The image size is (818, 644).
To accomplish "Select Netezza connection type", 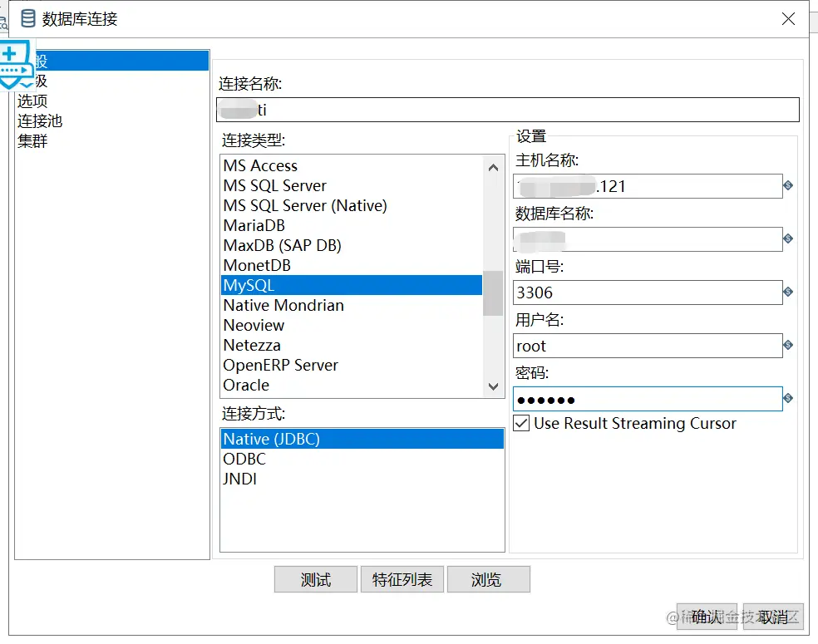I will (x=352, y=345).
